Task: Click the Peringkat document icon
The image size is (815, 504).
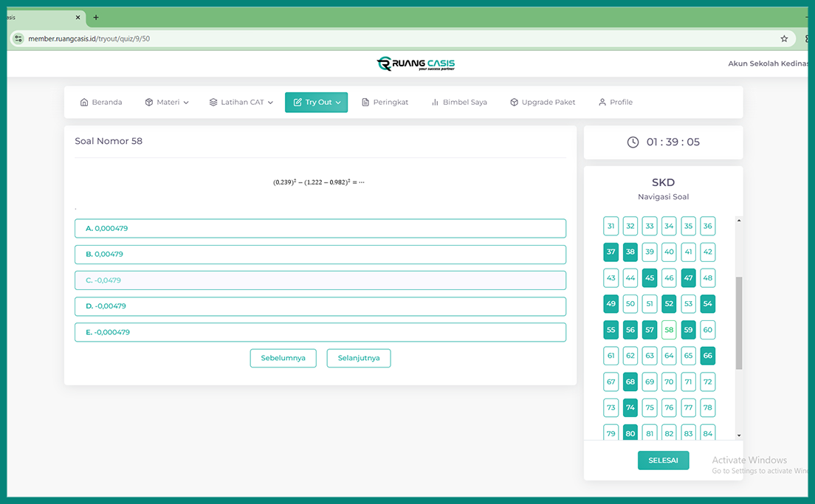Action: pos(365,103)
